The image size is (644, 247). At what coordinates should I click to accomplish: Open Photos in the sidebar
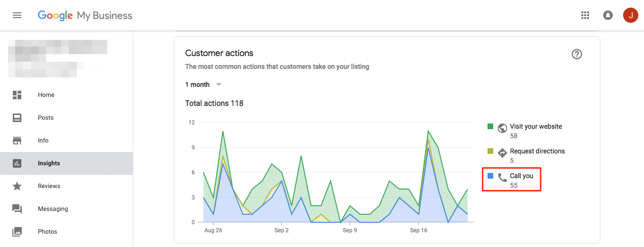click(66, 232)
